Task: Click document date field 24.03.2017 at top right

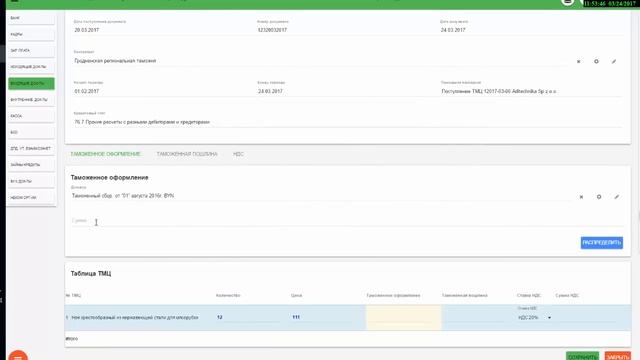Action: (x=531, y=30)
